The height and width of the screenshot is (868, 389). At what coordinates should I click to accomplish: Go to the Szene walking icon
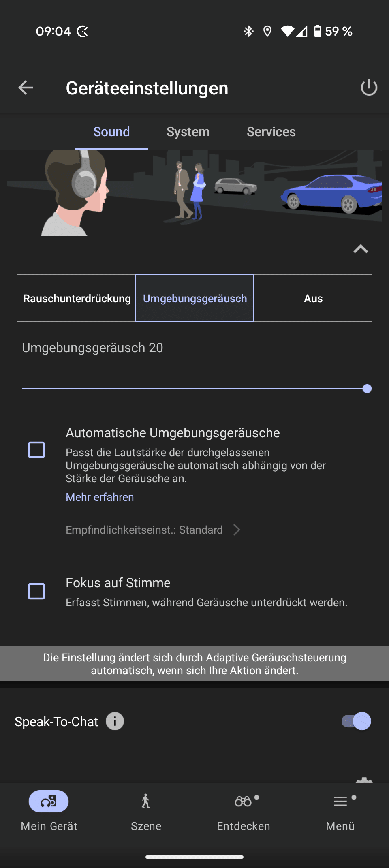pos(146,801)
